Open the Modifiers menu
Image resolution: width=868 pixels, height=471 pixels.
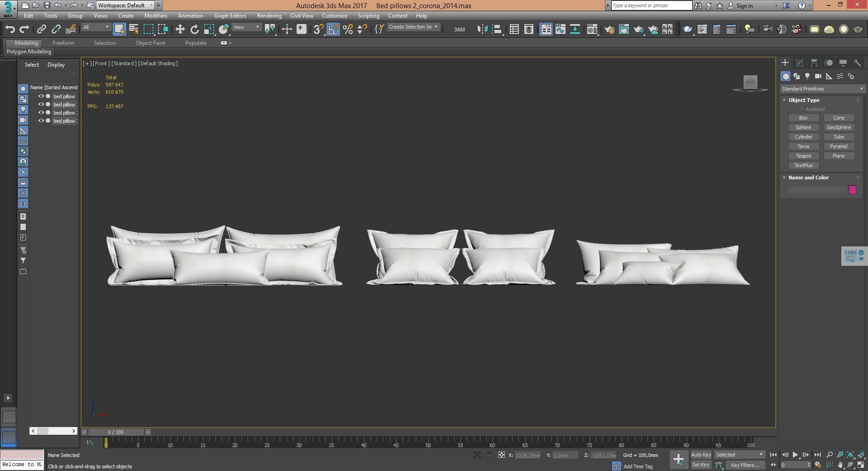[x=156, y=16]
